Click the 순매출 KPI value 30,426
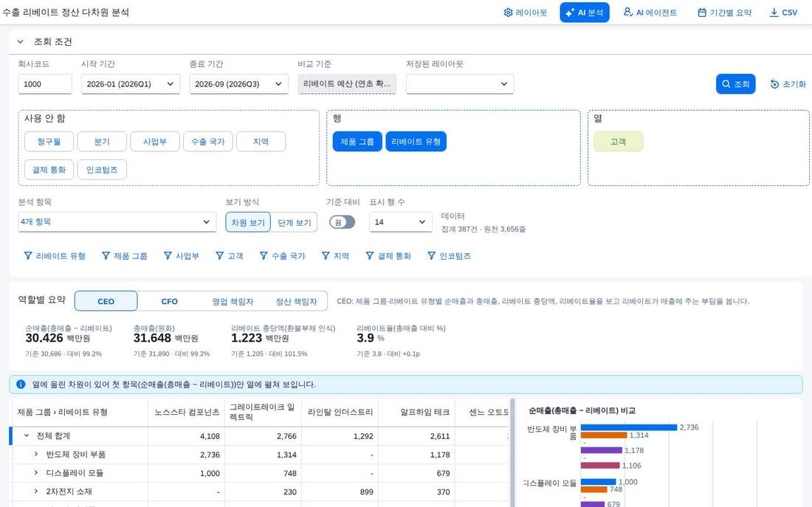This screenshot has width=812, height=507. click(44, 338)
